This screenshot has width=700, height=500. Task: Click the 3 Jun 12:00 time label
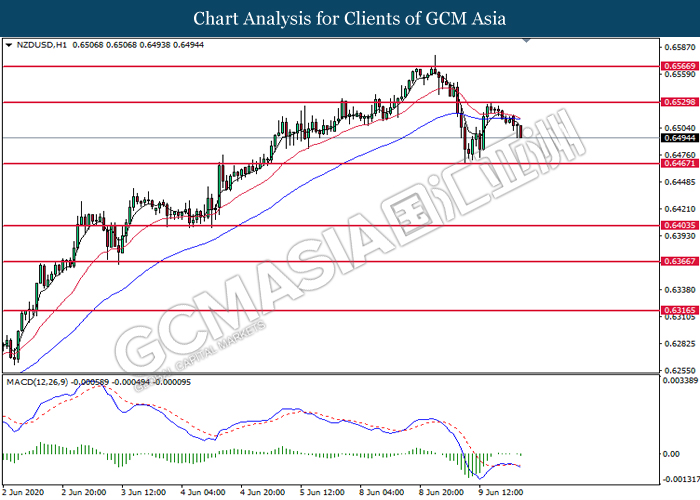[144, 492]
